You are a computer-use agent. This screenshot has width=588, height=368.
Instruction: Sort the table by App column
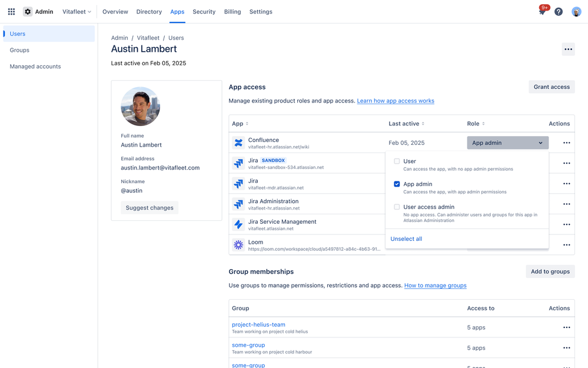[x=240, y=124]
